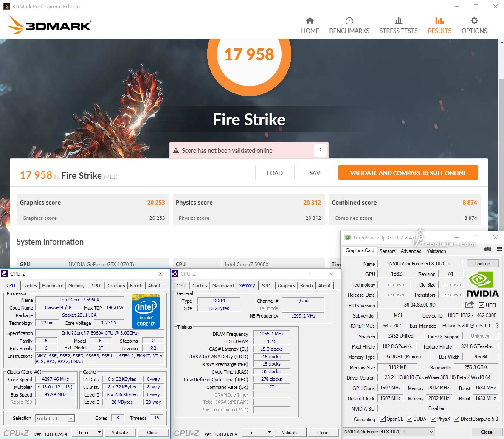
Task: Click the BIOS Version field 86.04.85.00.9D
Action: tap(420, 305)
